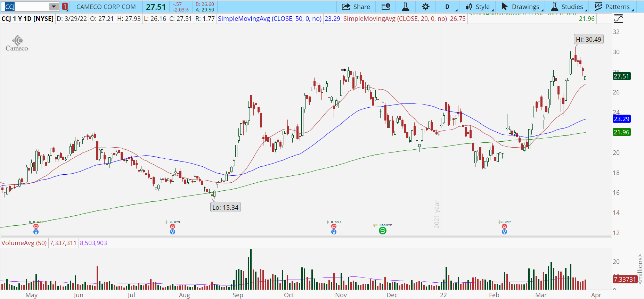This screenshot has width=644, height=299.
Task: Click the chart scale icon above price axis
Action: (619, 19)
